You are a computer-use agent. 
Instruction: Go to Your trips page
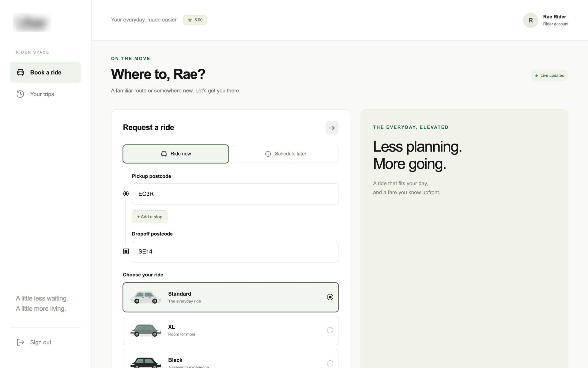45,94
